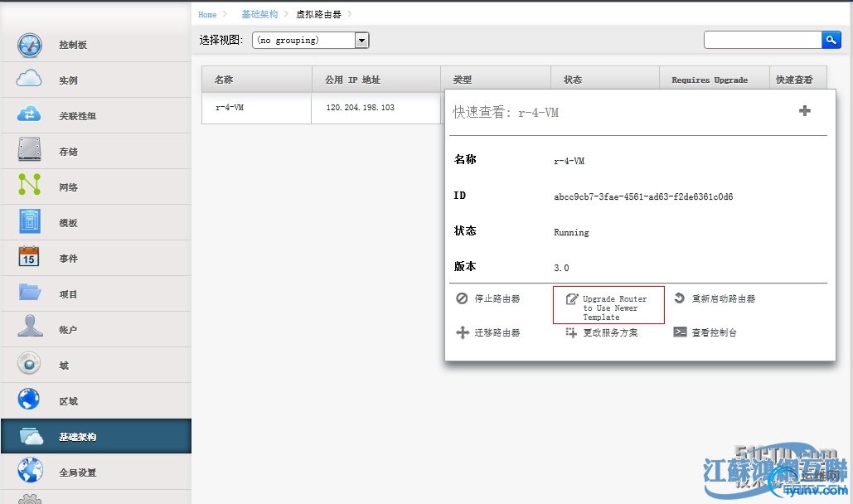
Task: Click the 名称 column header
Action: click(257, 80)
